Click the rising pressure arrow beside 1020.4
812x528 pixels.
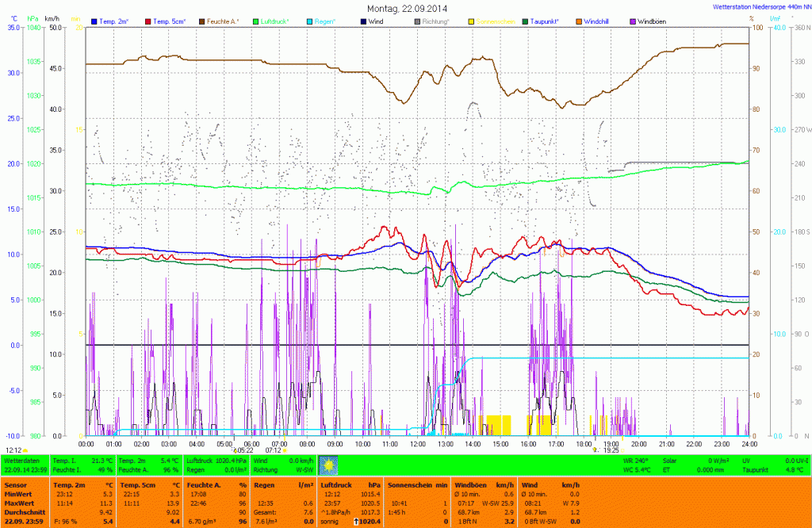357,521
